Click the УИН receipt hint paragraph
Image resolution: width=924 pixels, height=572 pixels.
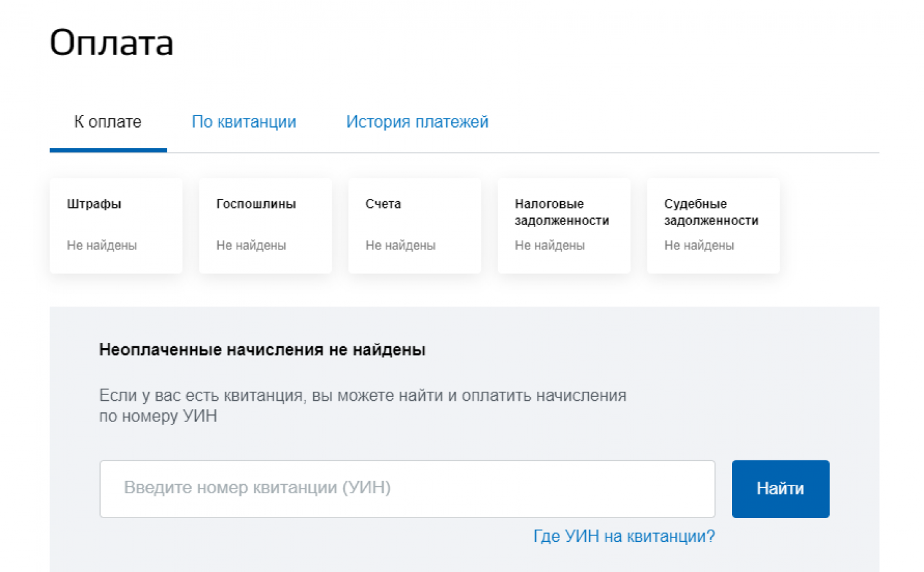[363, 405]
